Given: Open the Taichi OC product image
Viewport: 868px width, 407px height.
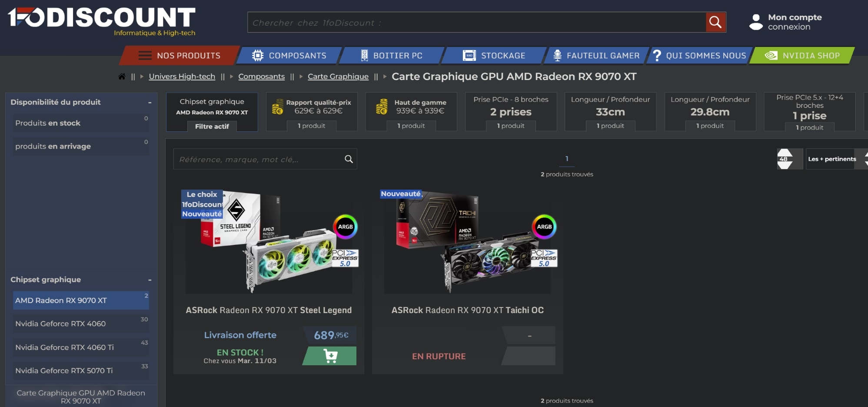Looking at the screenshot, I should 467,241.
